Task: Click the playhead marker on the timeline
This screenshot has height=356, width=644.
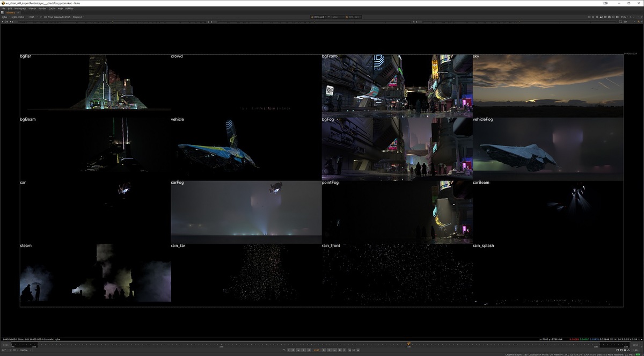Action: [408, 344]
